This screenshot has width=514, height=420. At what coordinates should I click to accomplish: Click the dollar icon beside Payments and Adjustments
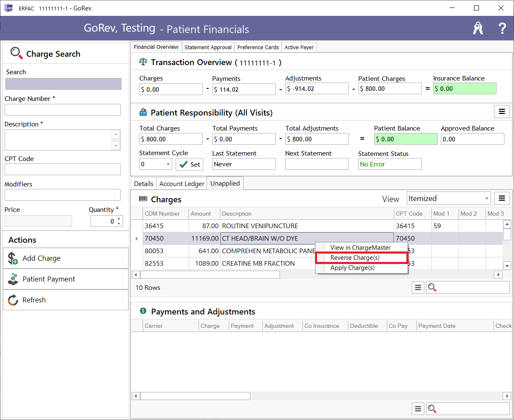pyautogui.click(x=143, y=311)
